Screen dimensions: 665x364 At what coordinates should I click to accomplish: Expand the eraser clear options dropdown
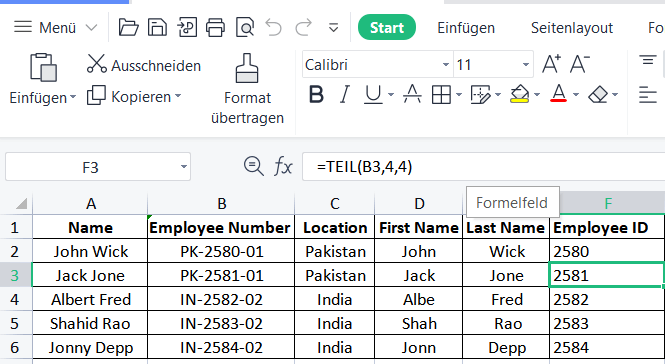(x=615, y=95)
